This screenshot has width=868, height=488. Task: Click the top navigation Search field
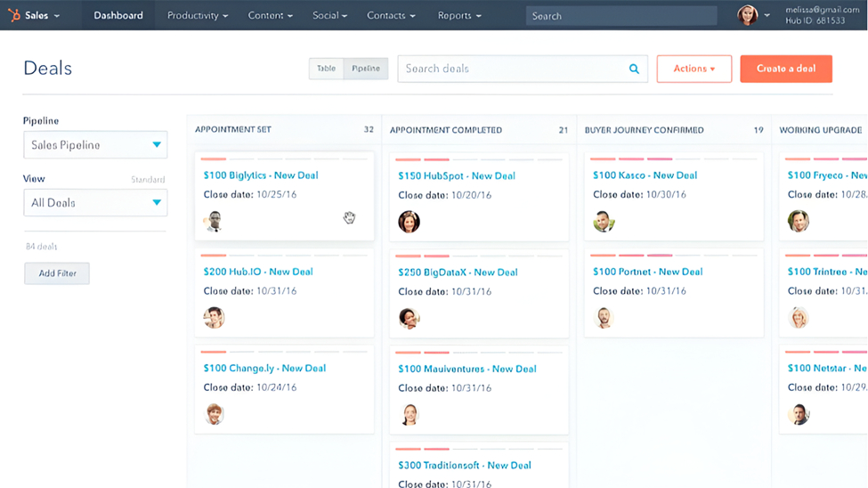[x=621, y=15]
